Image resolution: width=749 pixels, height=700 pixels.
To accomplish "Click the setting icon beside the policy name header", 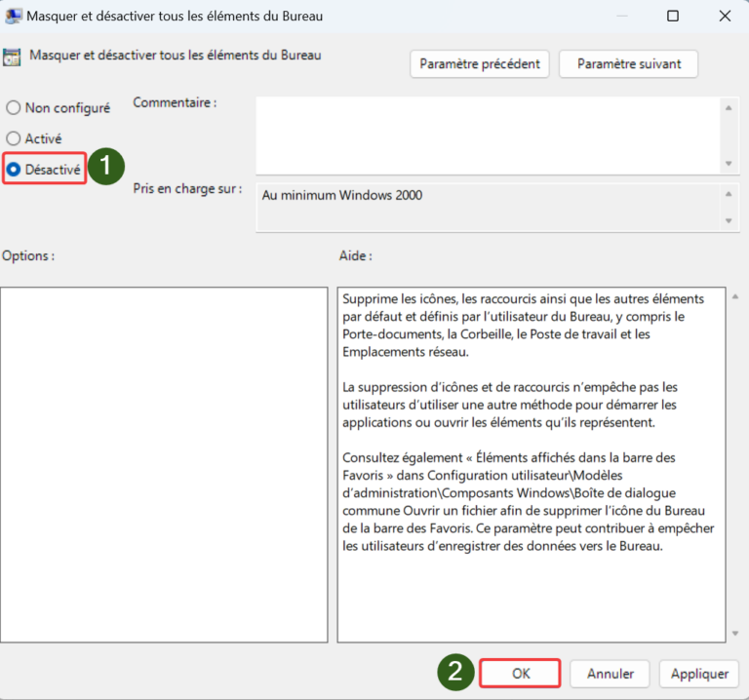I will (x=13, y=57).
